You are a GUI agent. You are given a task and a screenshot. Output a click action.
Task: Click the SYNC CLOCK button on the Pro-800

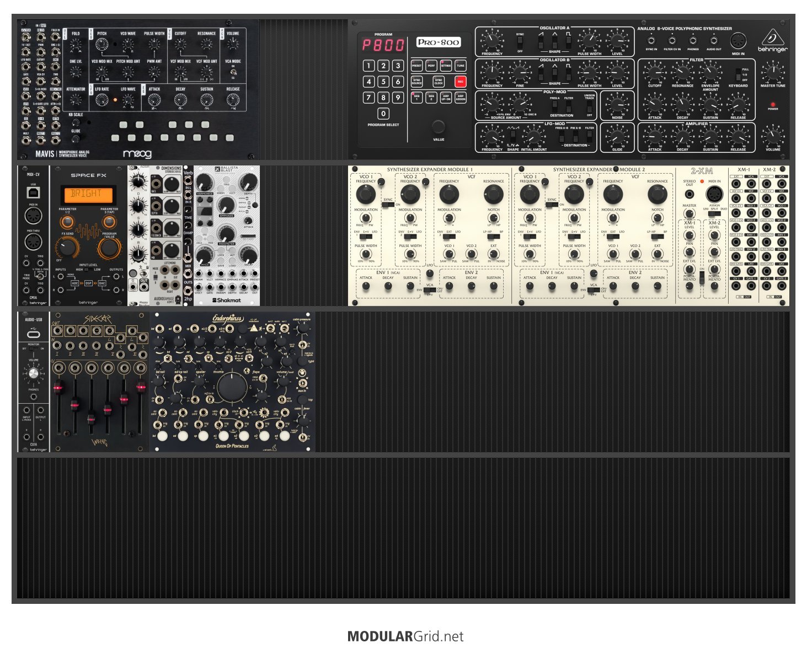point(439,82)
